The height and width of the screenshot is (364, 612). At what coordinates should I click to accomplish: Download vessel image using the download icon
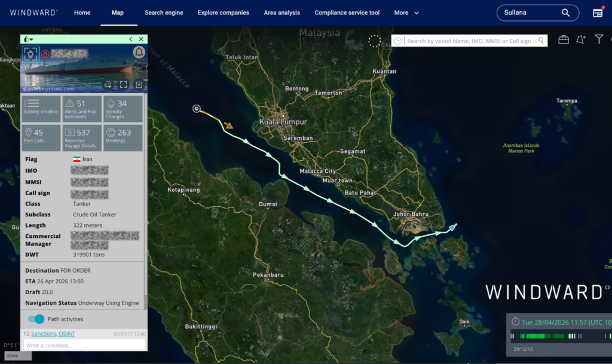click(x=139, y=84)
